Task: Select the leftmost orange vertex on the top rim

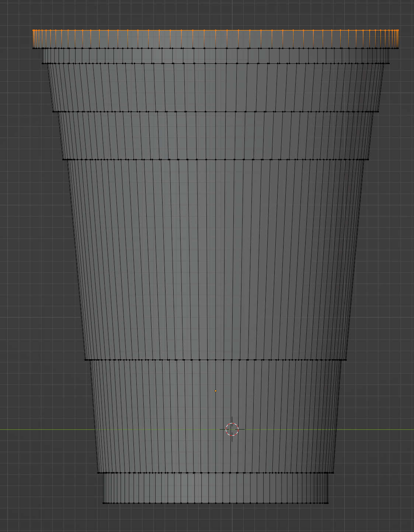Action: 33,30
